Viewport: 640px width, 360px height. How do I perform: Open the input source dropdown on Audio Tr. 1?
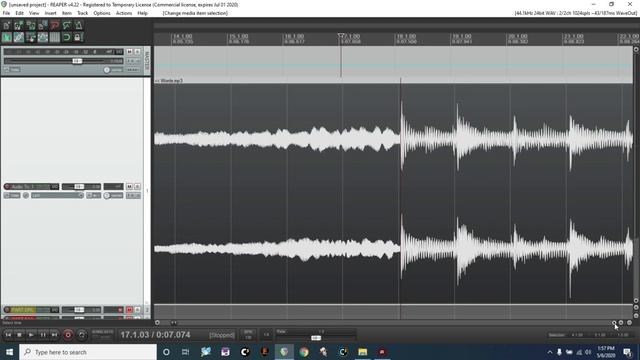(58, 196)
